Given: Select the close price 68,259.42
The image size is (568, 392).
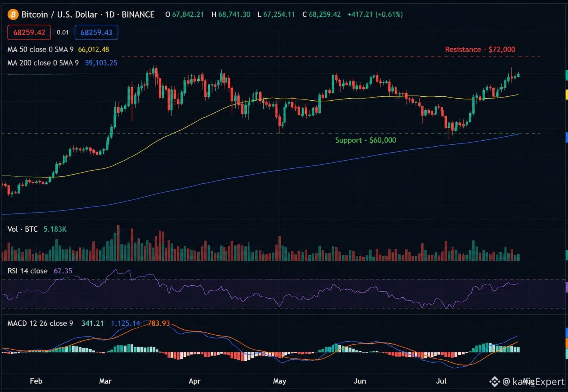Looking at the screenshot, I should click(325, 14).
